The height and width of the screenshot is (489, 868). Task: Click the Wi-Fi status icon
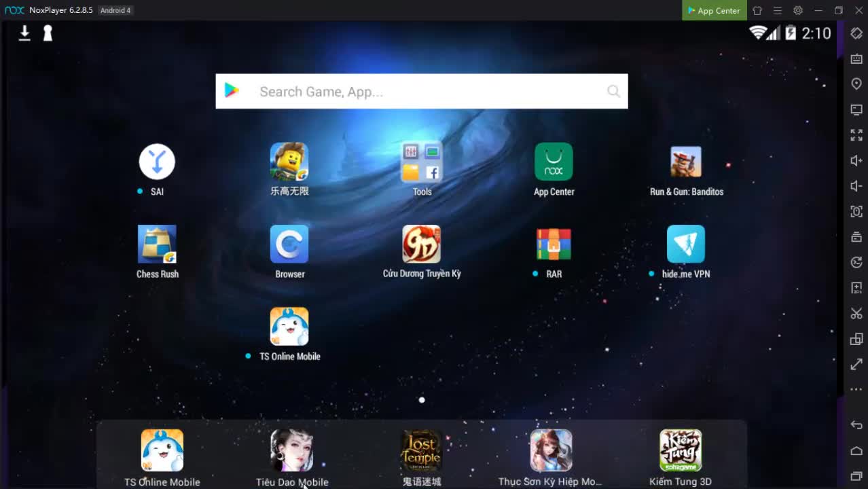tap(758, 33)
